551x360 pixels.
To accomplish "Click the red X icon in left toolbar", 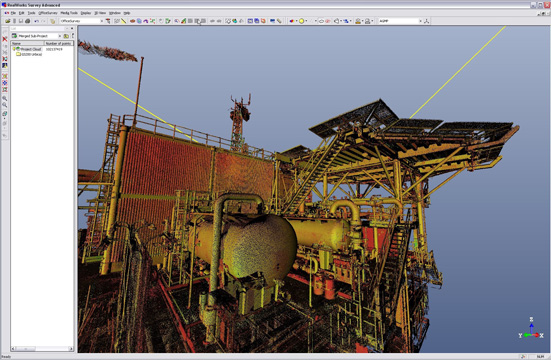I will pyautogui.click(x=5, y=39).
